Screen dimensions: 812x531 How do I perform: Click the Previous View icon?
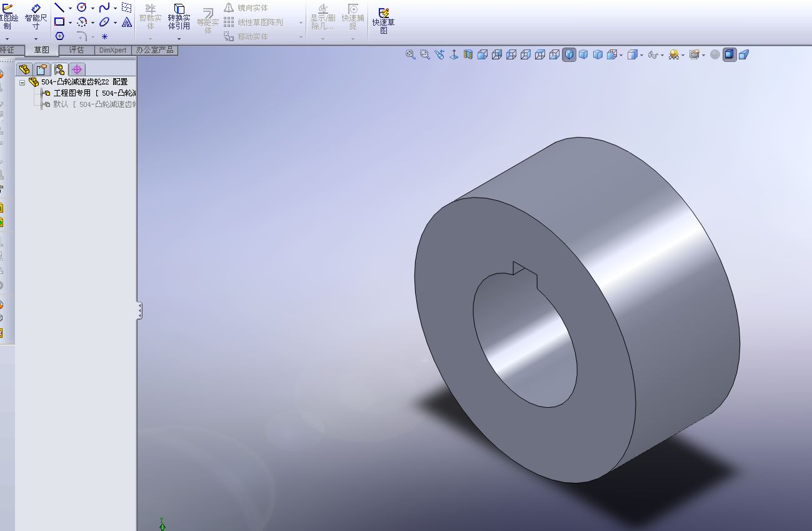tap(439, 54)
